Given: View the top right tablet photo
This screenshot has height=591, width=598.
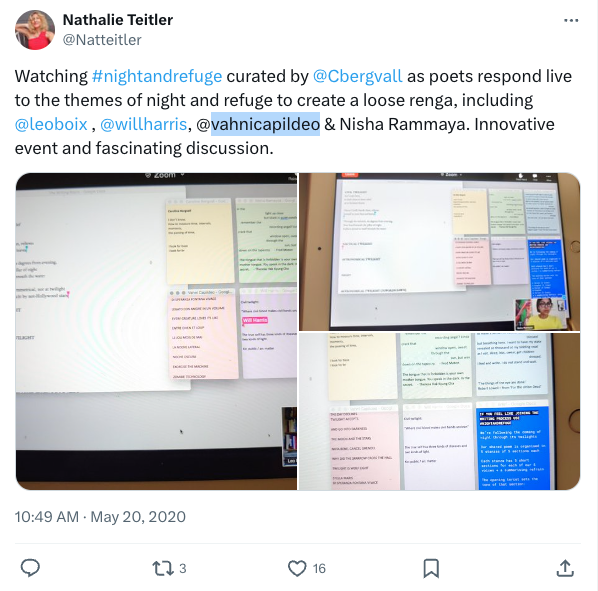Looking at the screenshot, I should tap(439, 252).
